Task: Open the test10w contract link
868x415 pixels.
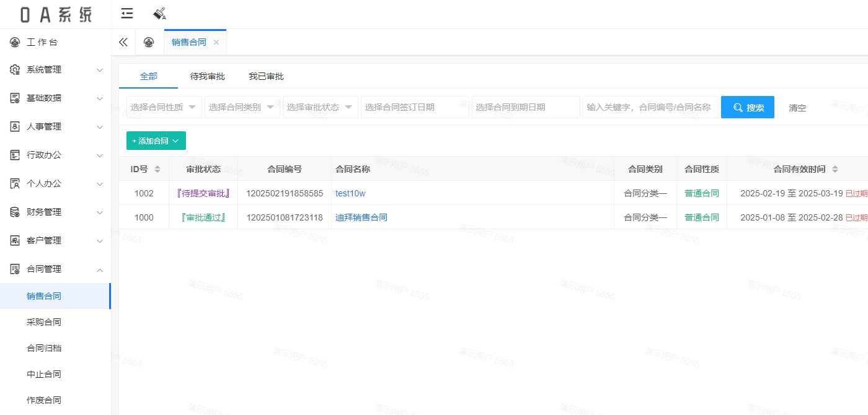Action: pyautogui.click(x=350, y=193)
